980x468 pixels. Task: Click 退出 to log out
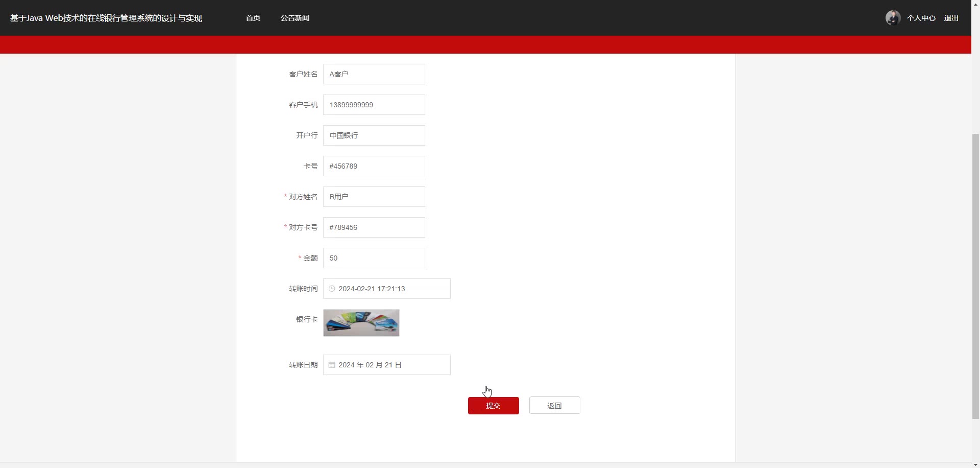click(951, 18)
